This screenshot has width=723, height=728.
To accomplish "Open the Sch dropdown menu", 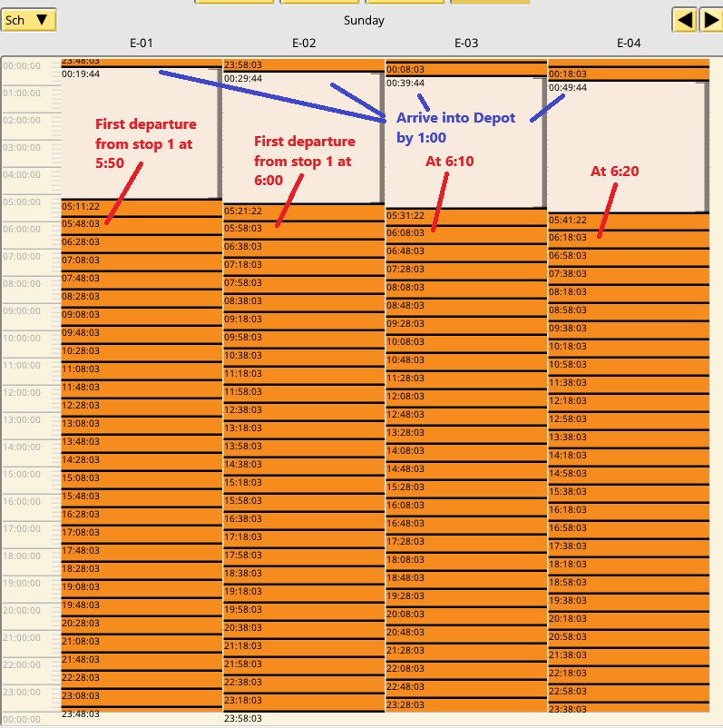I will point(28,20).
